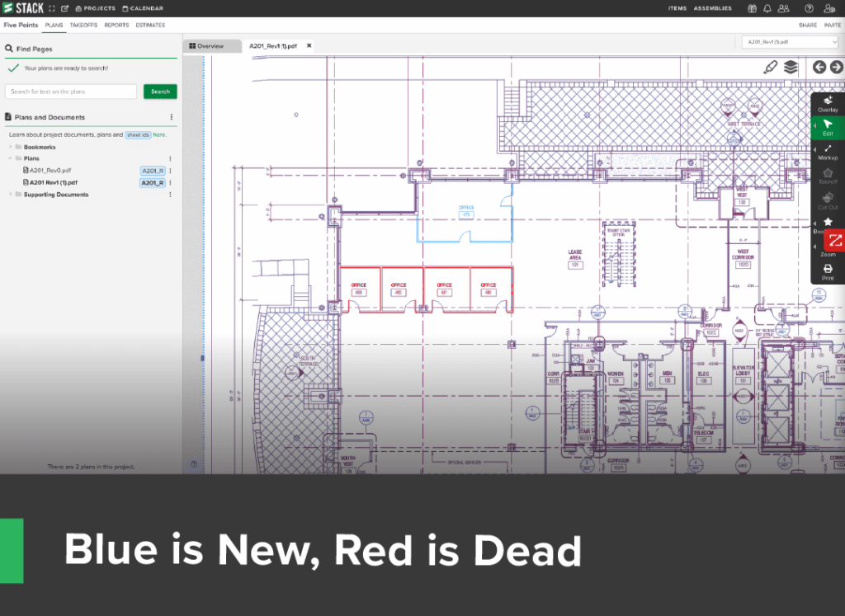
Task: Open ASSEMBLIES in the top bar
Action: pos(712,8)
